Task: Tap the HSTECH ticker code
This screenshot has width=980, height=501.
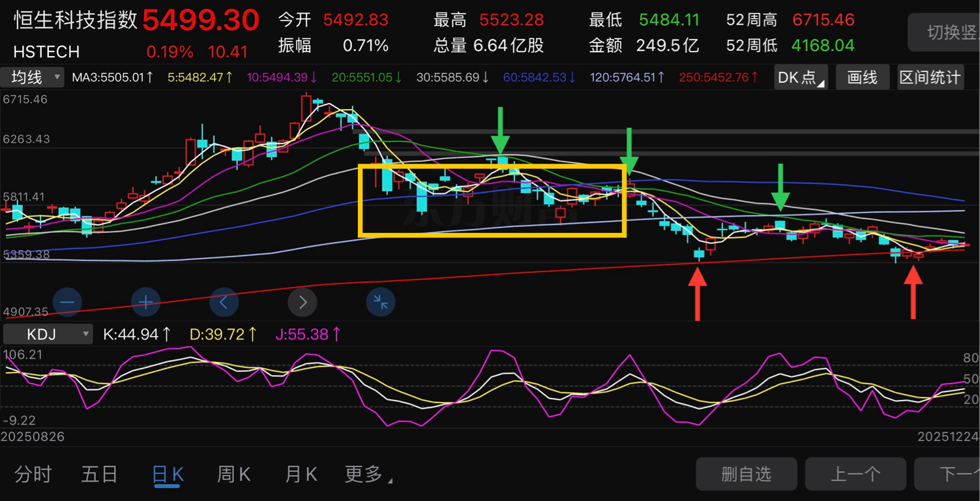Action: pos(46,51)
